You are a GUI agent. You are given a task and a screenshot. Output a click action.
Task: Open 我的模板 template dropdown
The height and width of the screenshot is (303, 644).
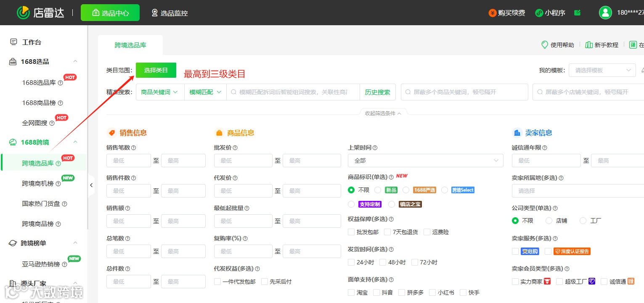(x=602, y=70)
